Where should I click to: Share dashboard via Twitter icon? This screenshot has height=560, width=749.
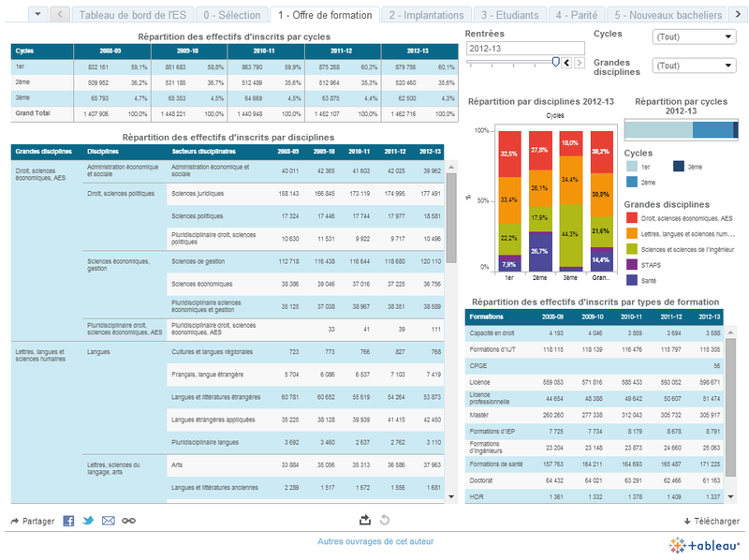(x=88, y=521)
